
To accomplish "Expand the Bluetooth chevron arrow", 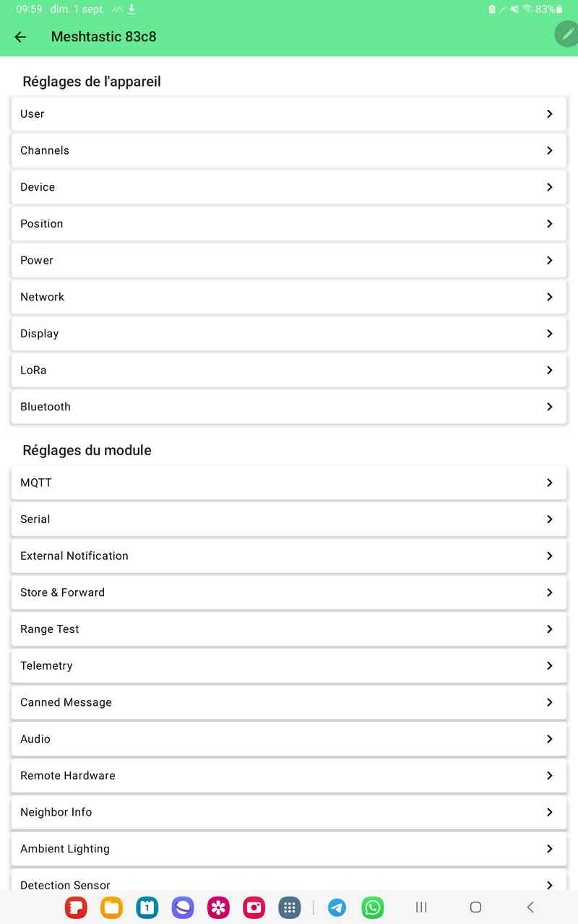I will pyautogui.click(x=550, y=407).
